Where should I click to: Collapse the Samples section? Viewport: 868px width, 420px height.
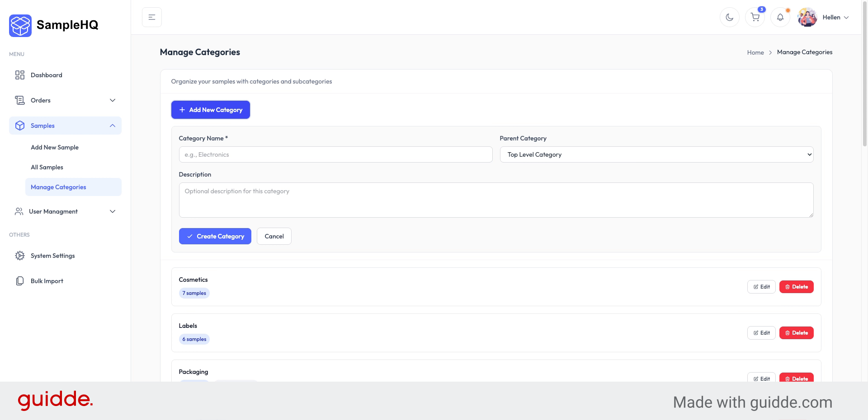coord(113,126)
